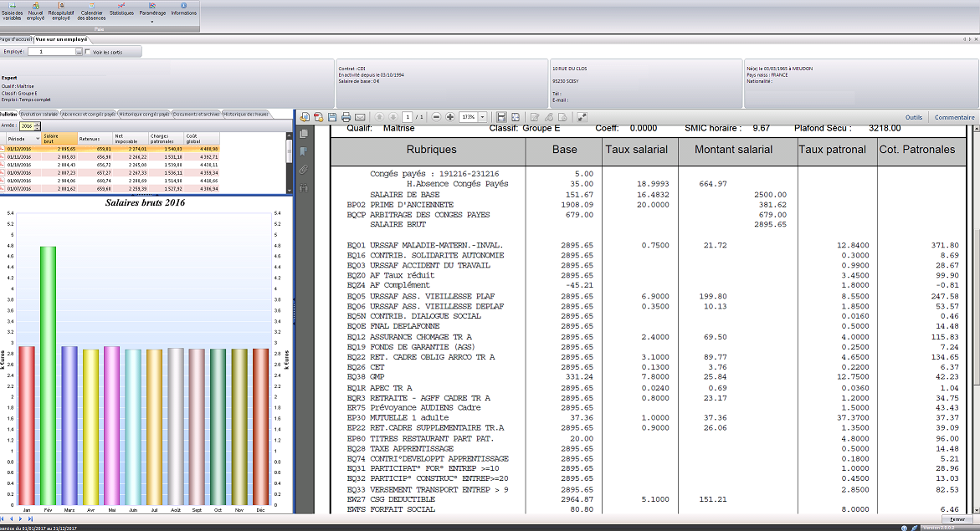980x531 pixels.
Task: Click the Fév bar in salary chart
Action: [49, 375]
